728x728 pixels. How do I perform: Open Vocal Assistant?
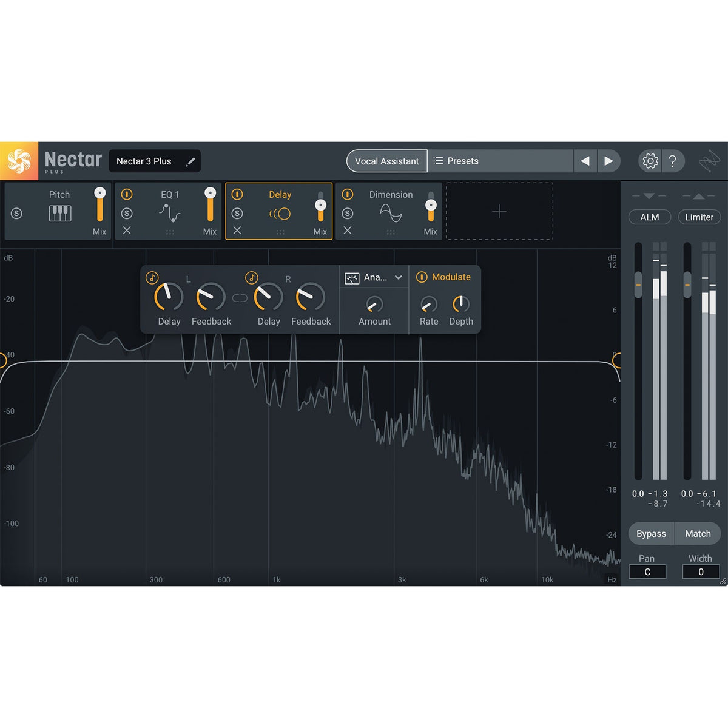[x=386, y=161]
